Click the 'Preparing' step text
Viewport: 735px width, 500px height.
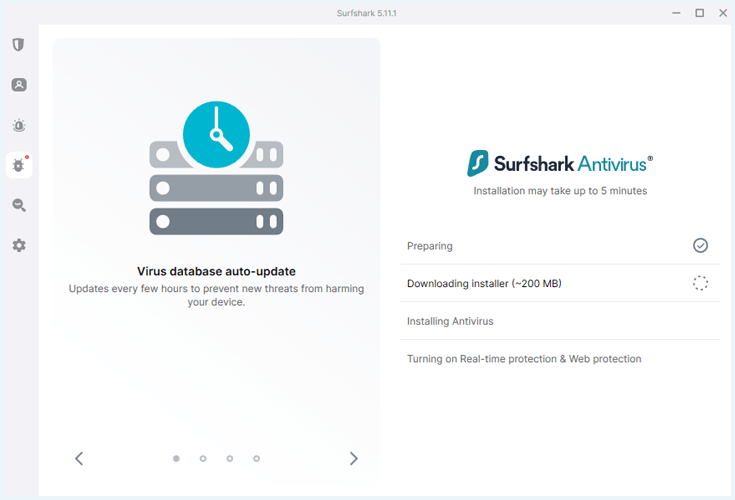click(430, 246)
